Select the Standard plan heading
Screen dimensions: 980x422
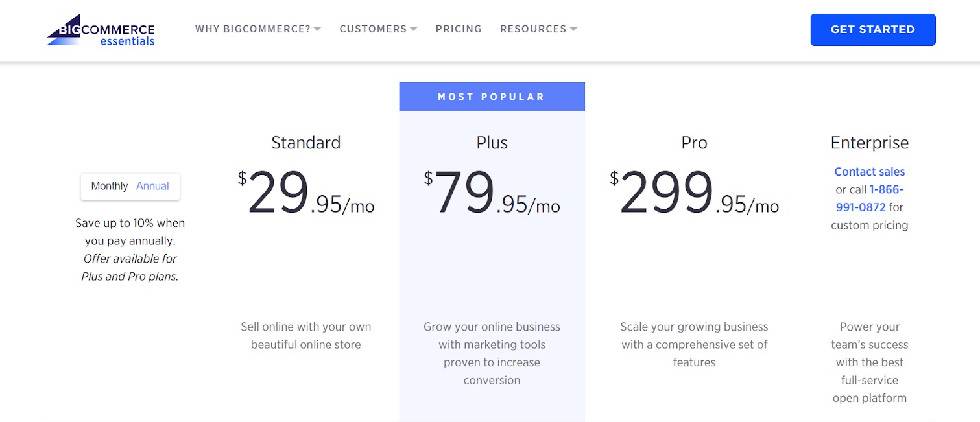coord(305,143)
